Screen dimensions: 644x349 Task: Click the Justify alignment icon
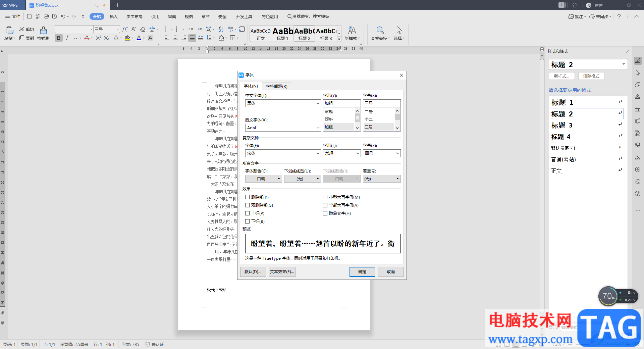(x=192, y=38)
